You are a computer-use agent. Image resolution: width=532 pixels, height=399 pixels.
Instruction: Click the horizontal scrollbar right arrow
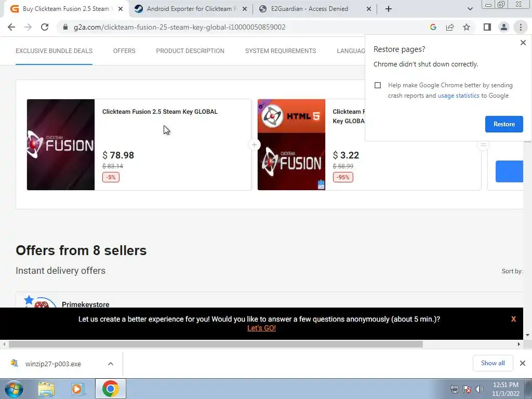point(518,344)
